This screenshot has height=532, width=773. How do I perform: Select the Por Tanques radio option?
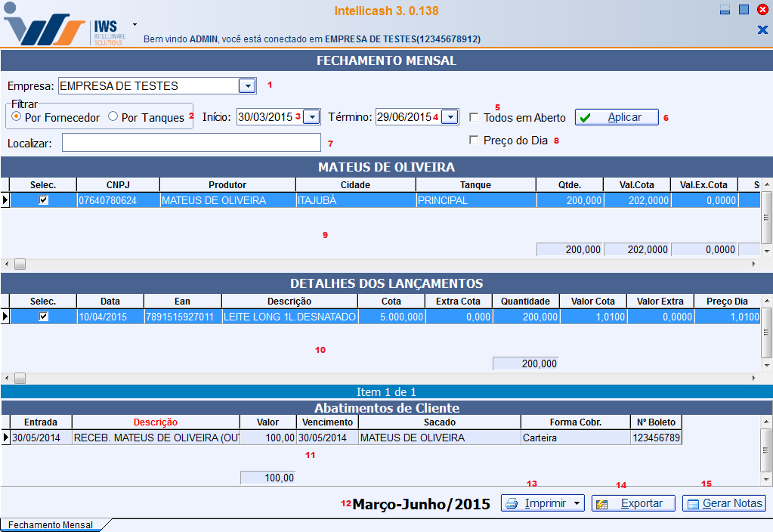point(113,117)
